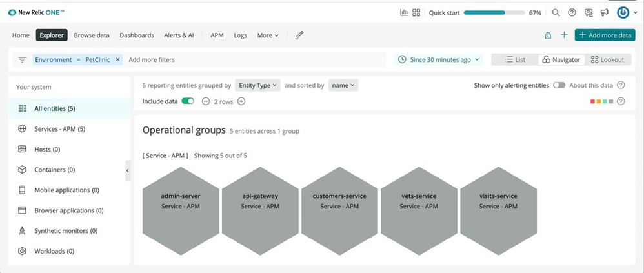Click the filter lines icon
Image resolution: width=644 pixels, height=273 pixels.
pos(23,59)
